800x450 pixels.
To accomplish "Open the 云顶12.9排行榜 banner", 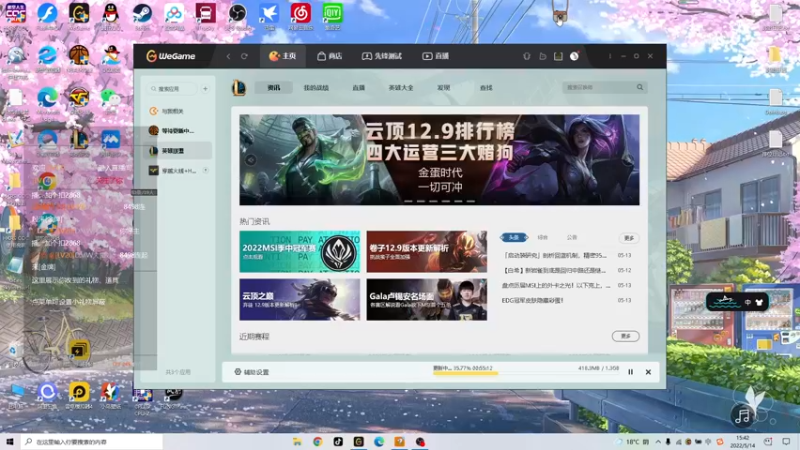I will [x=439, y=160].
